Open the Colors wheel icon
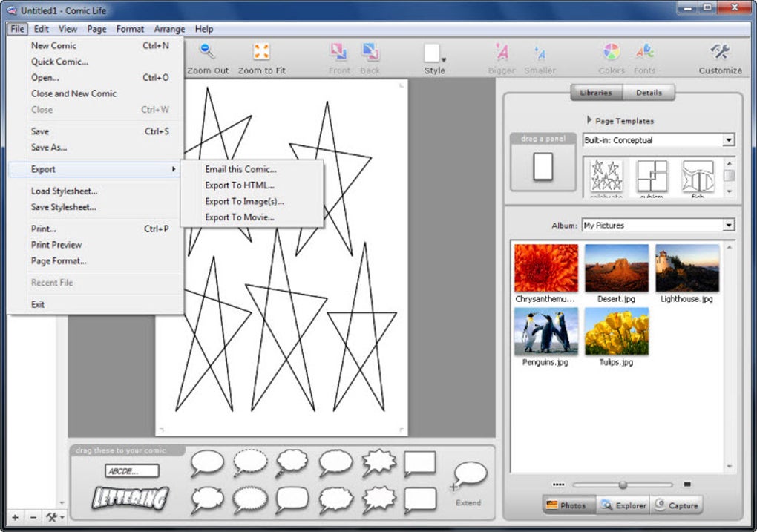 pyautogui.click(x=612, y=51)
